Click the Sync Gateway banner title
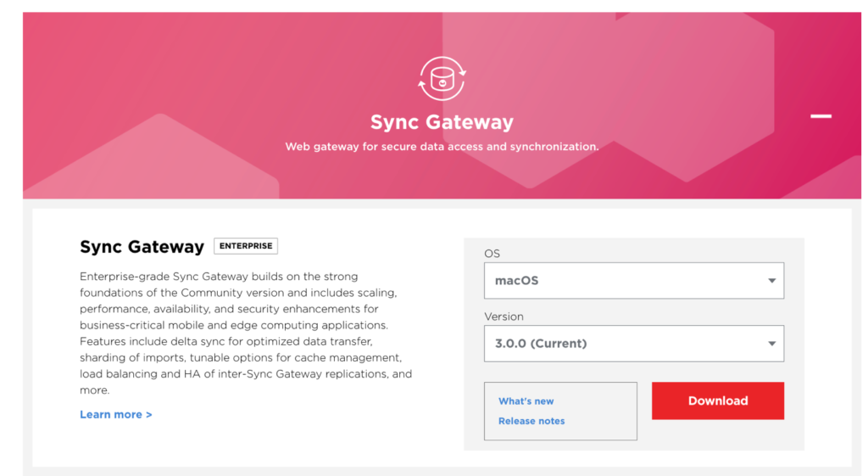 [442, 122]
